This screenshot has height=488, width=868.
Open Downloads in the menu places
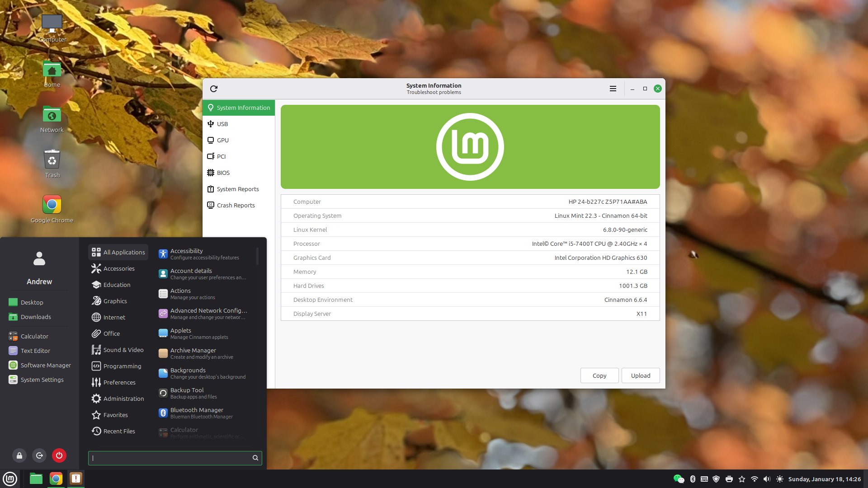39,317
